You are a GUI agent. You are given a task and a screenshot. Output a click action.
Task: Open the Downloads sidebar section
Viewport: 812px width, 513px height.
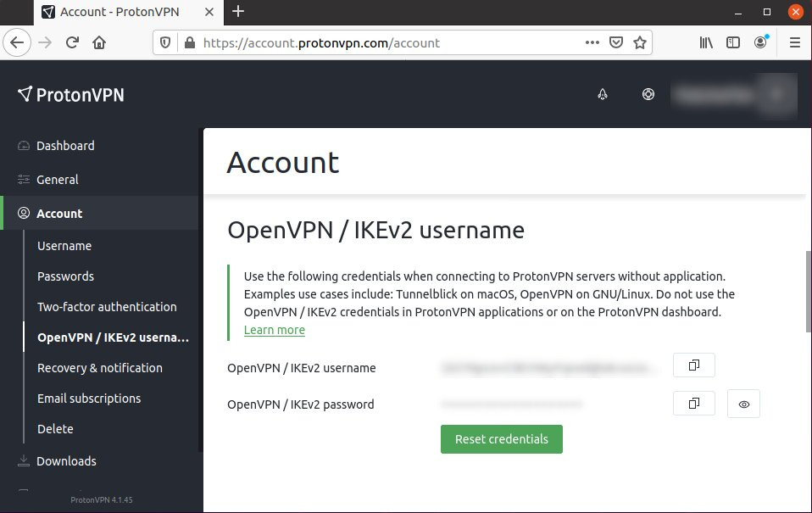pos(66,461)
